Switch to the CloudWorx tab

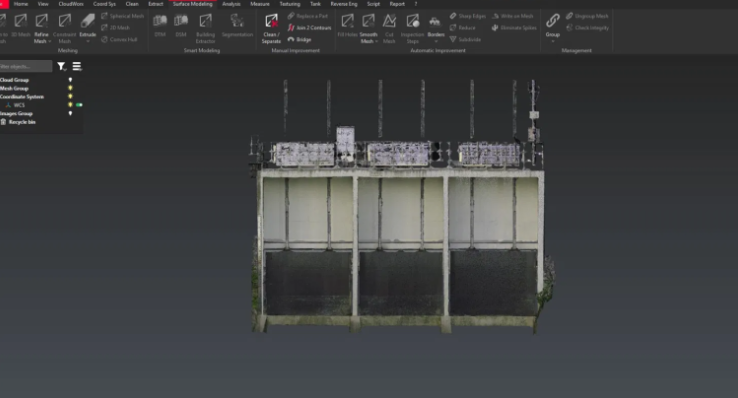point(71,4)
